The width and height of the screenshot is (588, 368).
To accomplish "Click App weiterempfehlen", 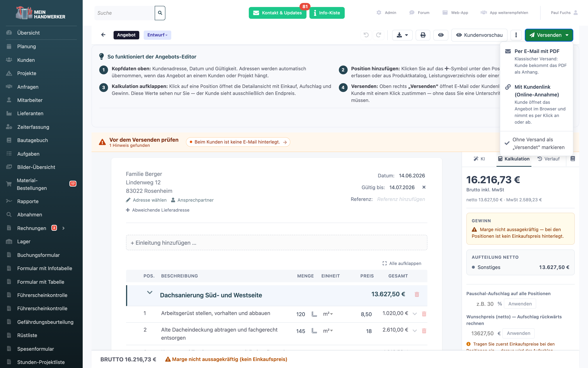I will pos(504,13).
